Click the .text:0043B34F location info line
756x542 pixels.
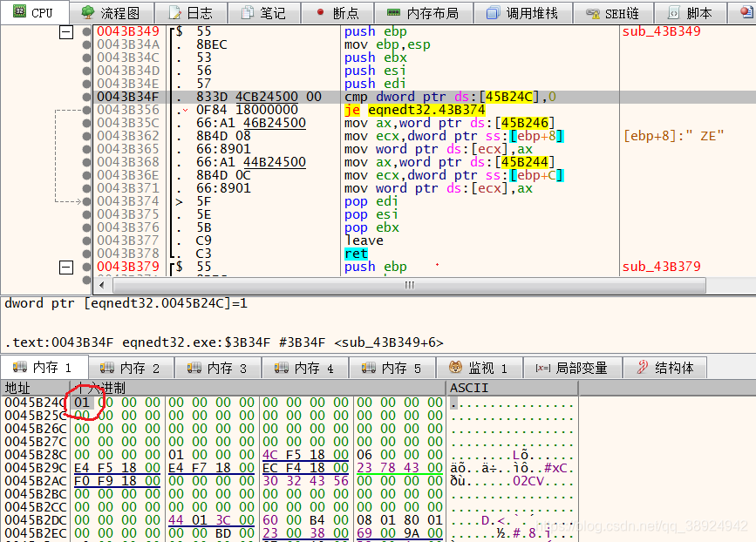point(224,342)
